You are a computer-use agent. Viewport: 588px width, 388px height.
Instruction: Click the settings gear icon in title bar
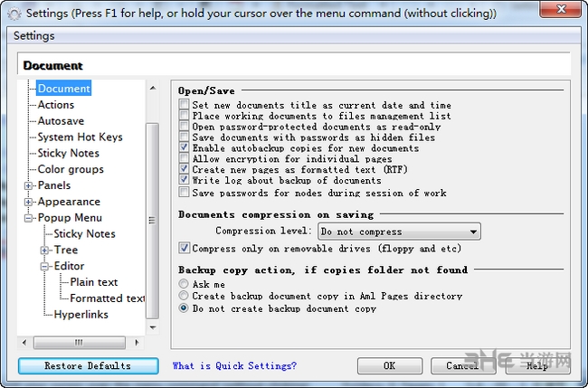[x=13, y=14]
